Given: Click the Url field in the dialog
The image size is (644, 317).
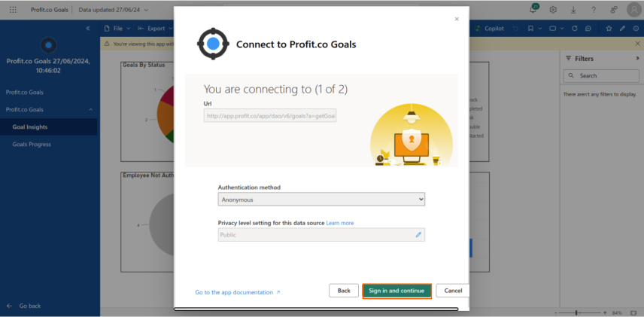Looking at the screenshot, I should [x=270, y=116].
